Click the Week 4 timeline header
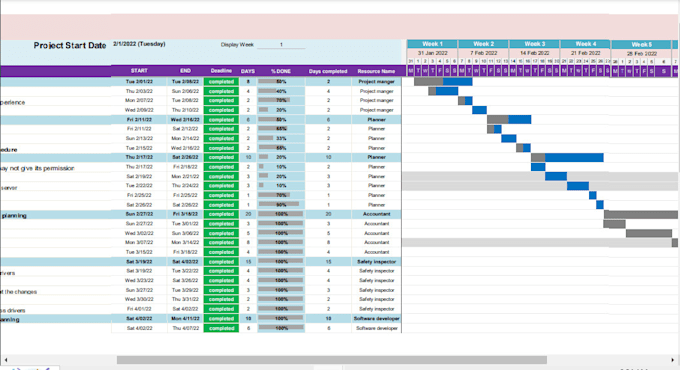Screen dimensions: 680x370 tap(586, 44)
